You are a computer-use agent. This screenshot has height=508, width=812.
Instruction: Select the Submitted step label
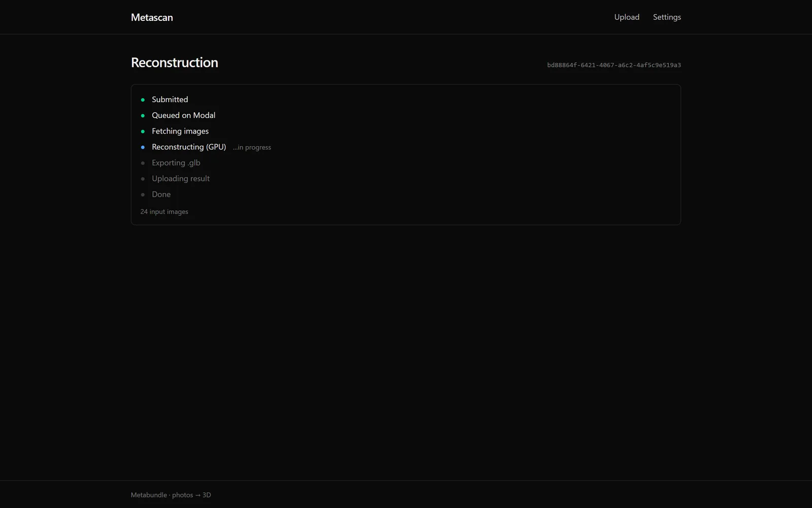click(170, 100)
